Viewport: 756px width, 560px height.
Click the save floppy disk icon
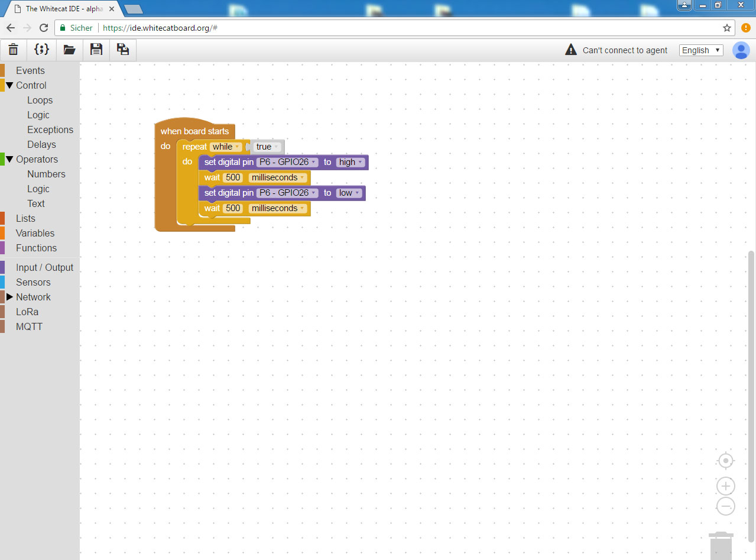click(x=96, y=50)
